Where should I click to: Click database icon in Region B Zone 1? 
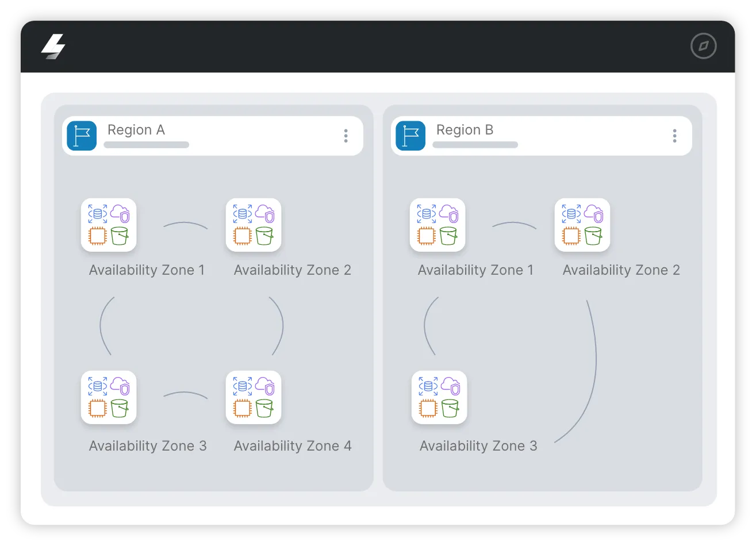click(427, 214)
